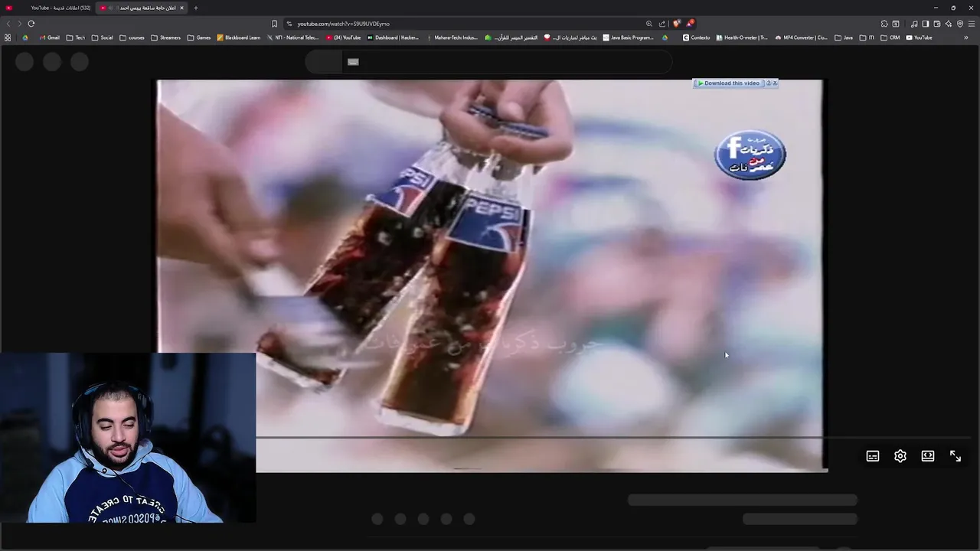Expand the ITI bookmarks folder

[x=867, y=37]
